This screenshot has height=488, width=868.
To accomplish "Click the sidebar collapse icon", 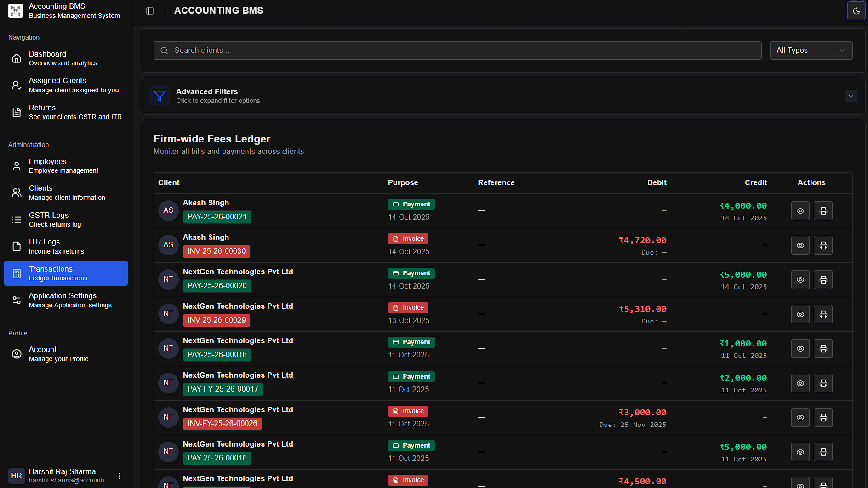I will (150, 11).
